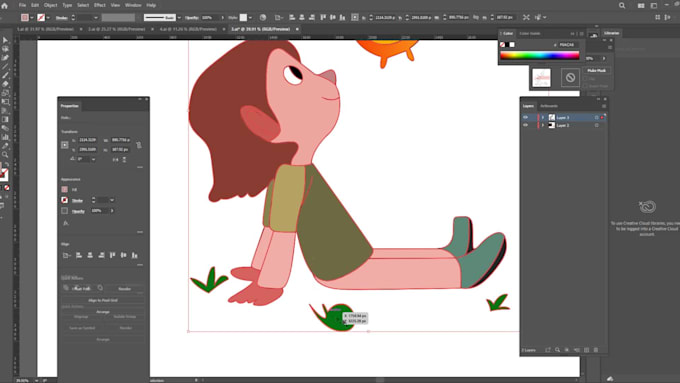
Task: Open the Libraries panel tab
Action: pos(611,33)
